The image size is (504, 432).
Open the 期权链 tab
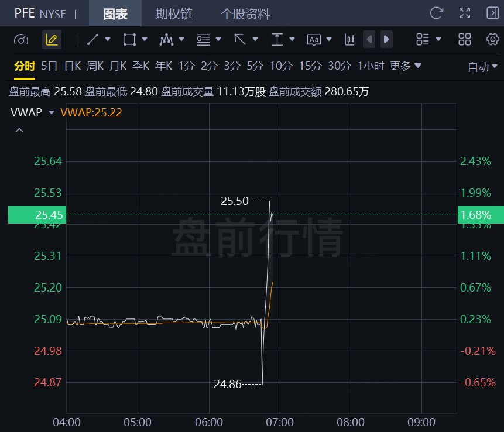[174, 13]
